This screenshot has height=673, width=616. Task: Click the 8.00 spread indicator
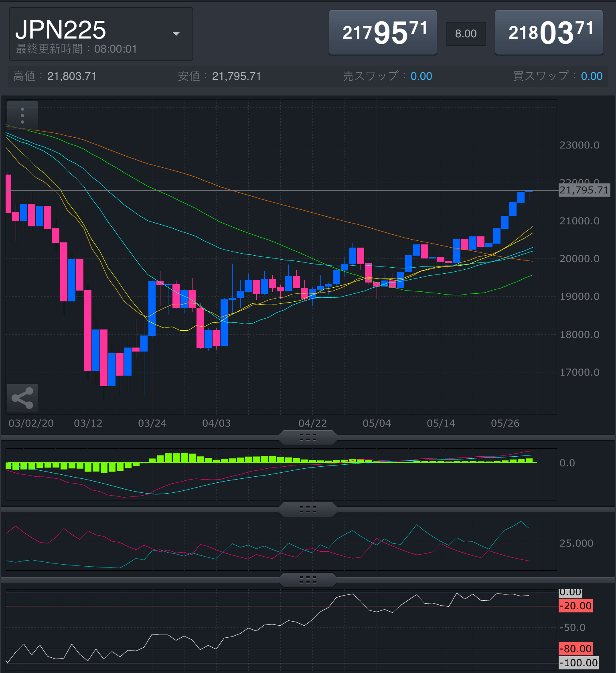[466, 34]
